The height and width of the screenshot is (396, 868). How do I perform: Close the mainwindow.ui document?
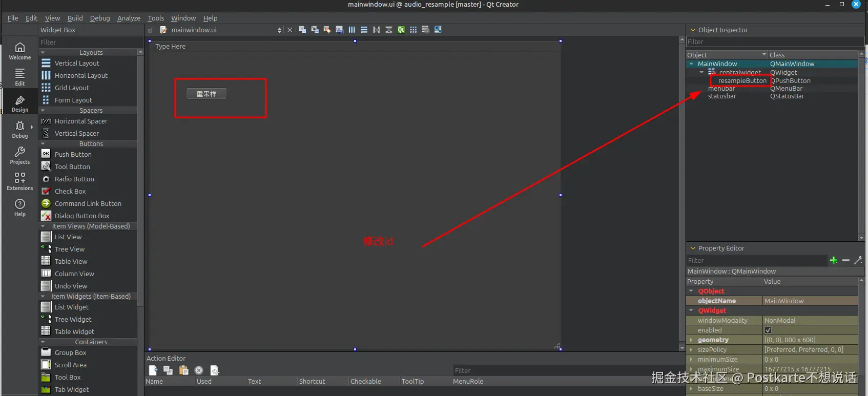(x=290, y=30)
